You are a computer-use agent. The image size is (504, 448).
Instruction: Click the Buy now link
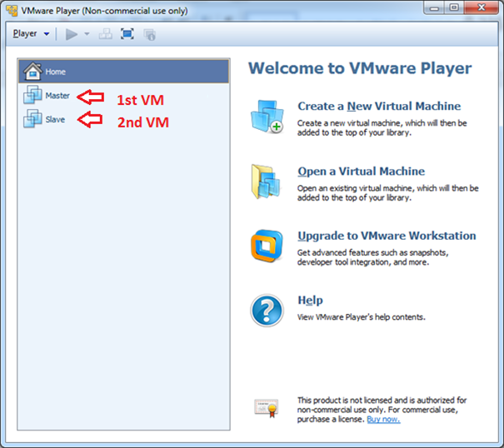383,419
